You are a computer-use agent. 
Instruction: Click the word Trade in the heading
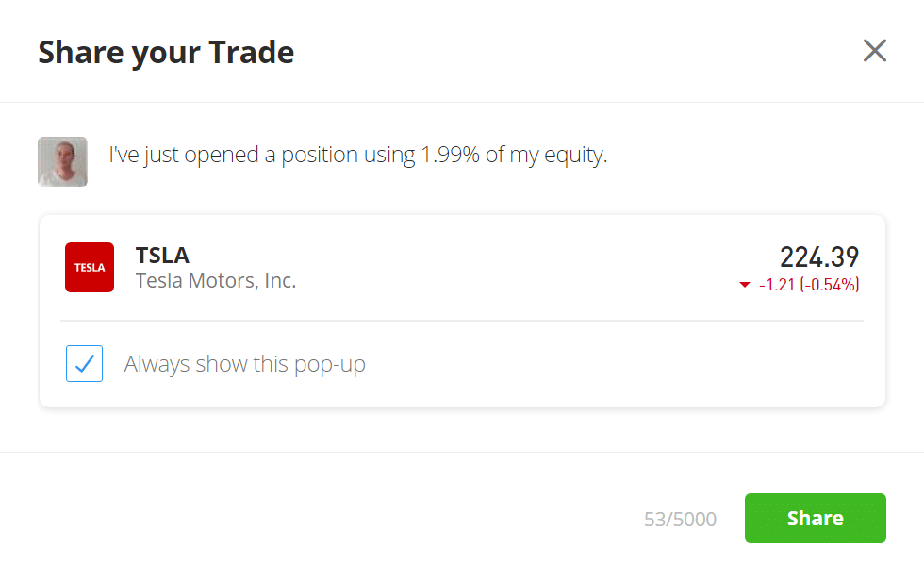point(252,52)
